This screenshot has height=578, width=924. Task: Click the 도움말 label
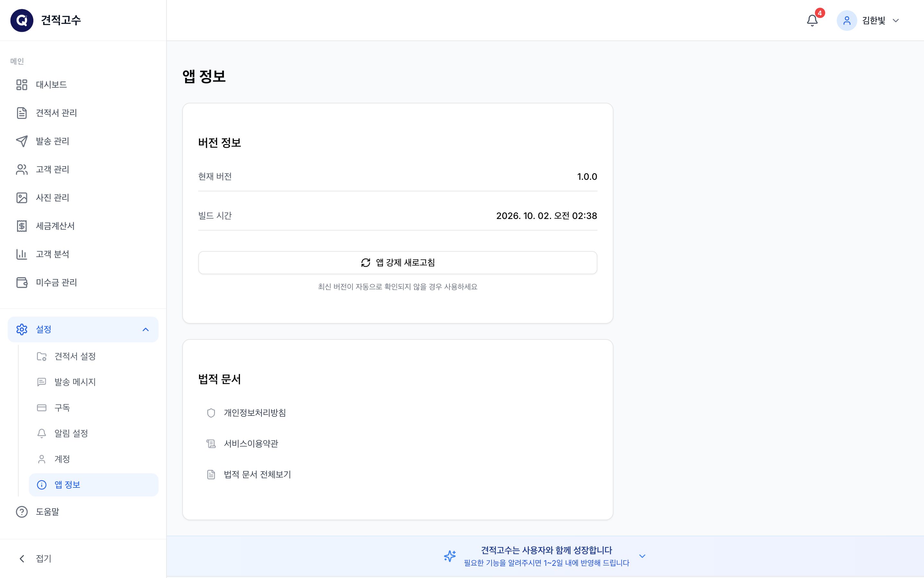[x=47, y=512]
